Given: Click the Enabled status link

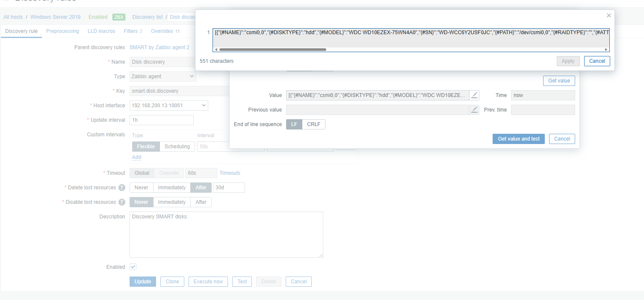Looking at the screenshot, I should pos(98,17).
